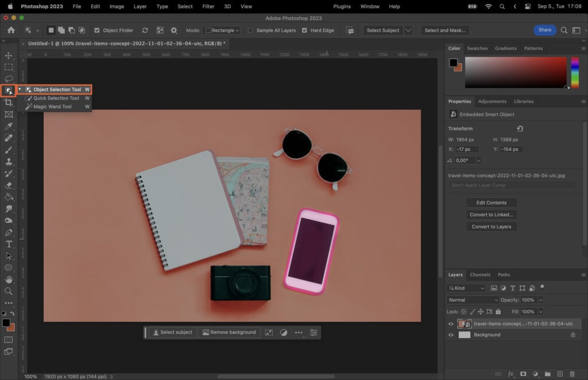Select the Eyedropper tool
Image resolution: width=588 pixels, height=380 pixels.
tap(9, 126)
